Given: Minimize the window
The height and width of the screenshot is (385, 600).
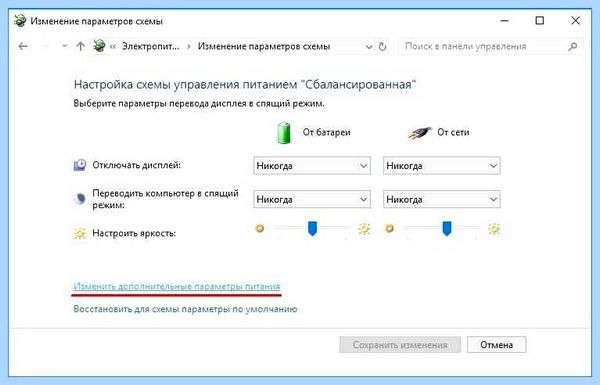Looking at the screenshot, I should pyautogui.click(x=505, y=21).
